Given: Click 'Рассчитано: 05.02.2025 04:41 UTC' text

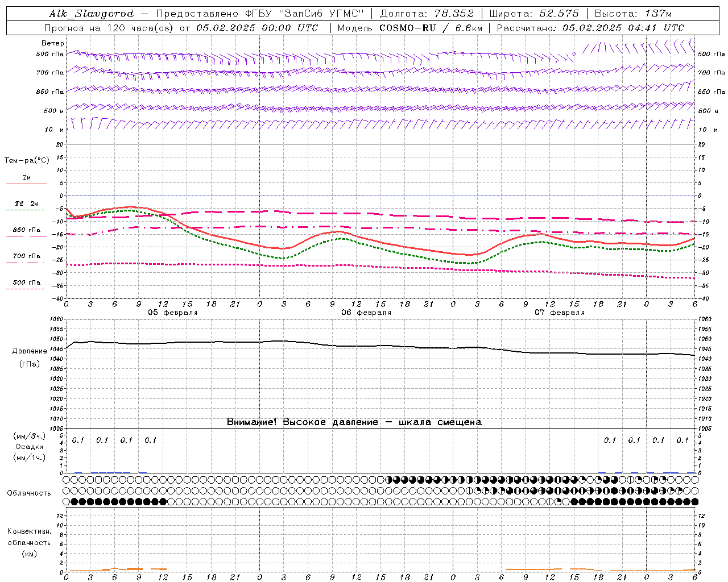Looking at the screenshot, I should [590, 28].
